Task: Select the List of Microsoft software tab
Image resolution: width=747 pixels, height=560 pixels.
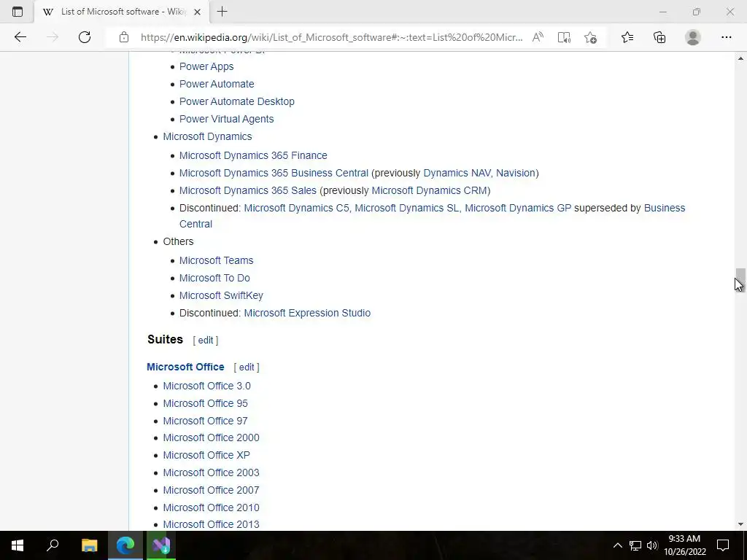Action: coord(123,12)
